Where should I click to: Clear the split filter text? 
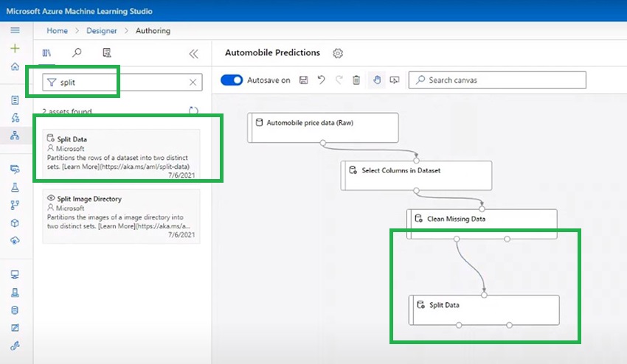[x=193, y=83]
